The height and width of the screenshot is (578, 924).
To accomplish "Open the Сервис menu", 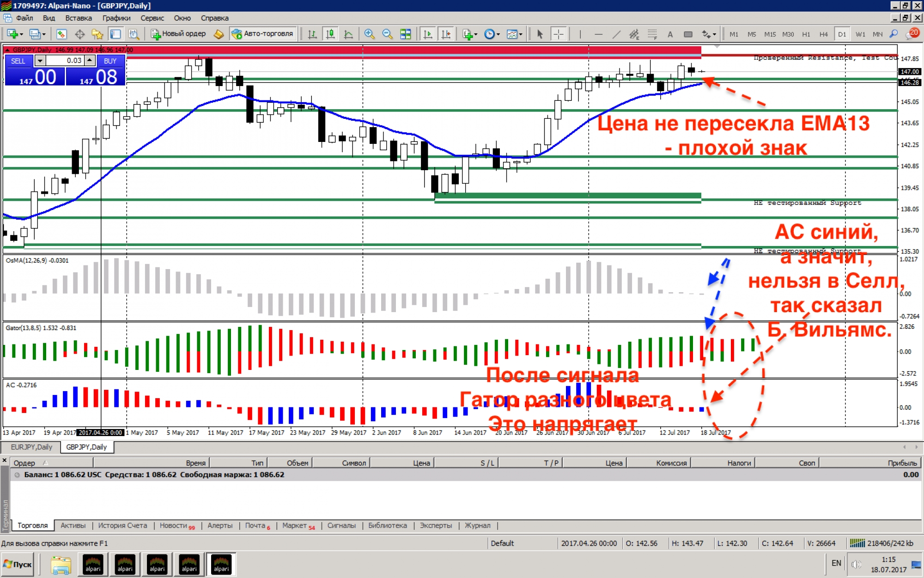I will click(x=152, y=18).
